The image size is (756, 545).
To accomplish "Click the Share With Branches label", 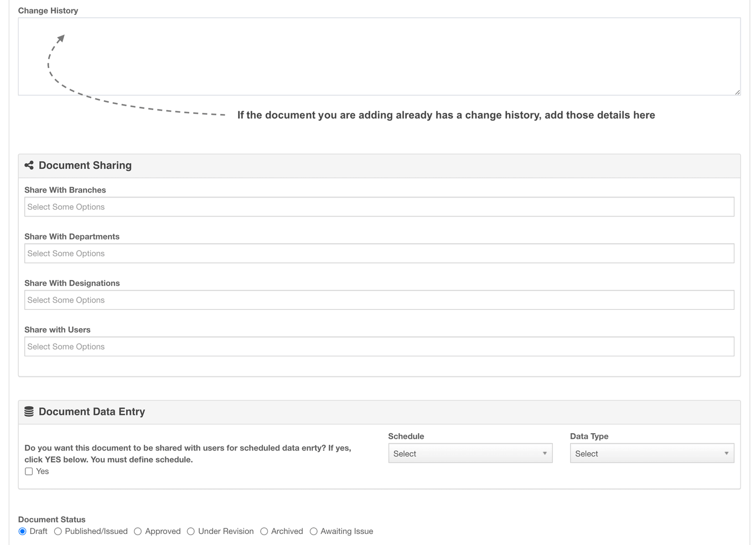I will click(x=65, y=190).
